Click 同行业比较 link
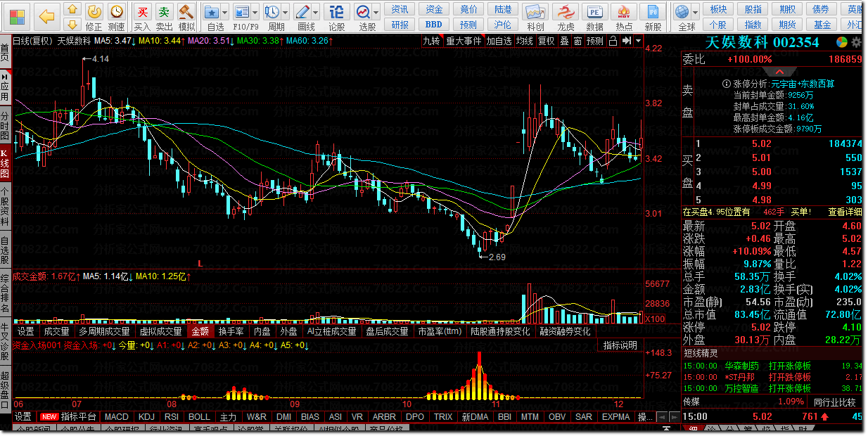The width and height of the screenshot is (868, 436). click(835, 402)
